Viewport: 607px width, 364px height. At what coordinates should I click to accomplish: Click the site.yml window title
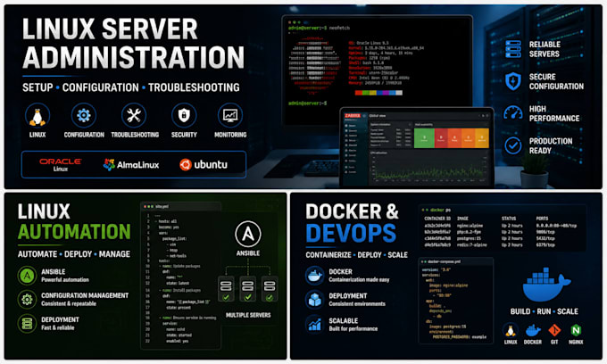point(162,207)
